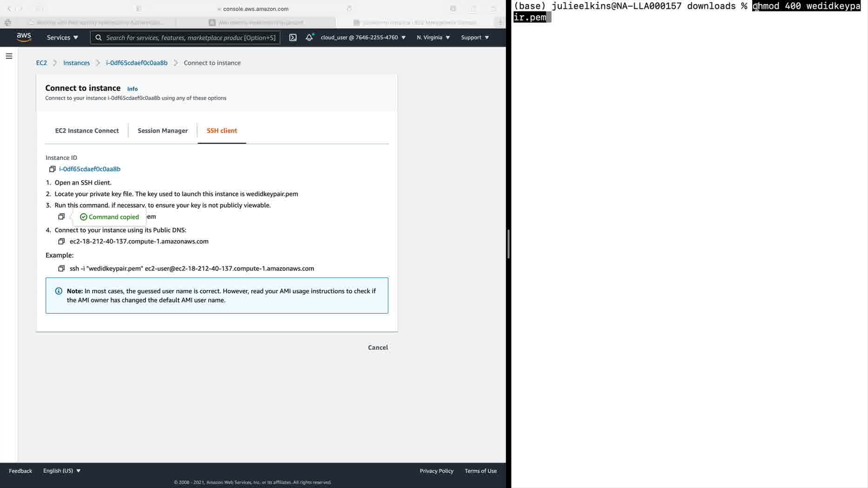
Task: Click the 'Command copied' confirmation tooltip
Action: 109,217
